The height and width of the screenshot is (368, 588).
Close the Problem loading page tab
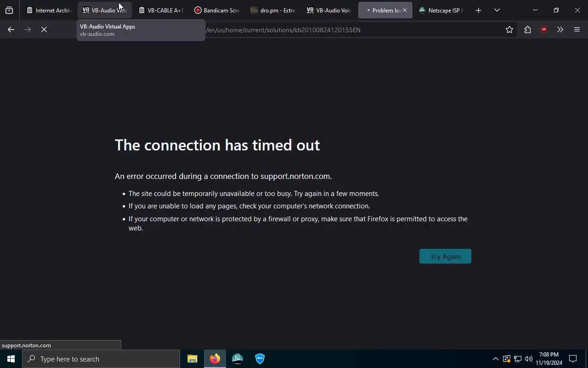coord(405,10)
